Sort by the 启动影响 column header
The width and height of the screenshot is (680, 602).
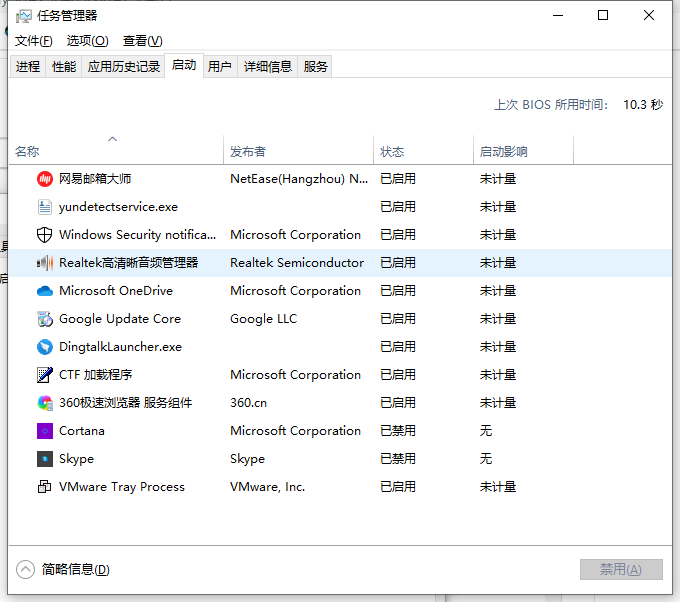coord(503,152)
